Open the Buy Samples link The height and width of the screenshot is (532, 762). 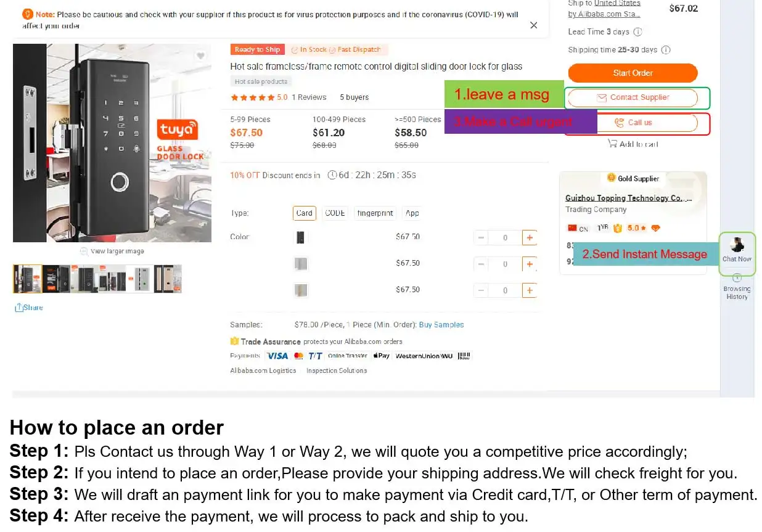tap(441, 325)
